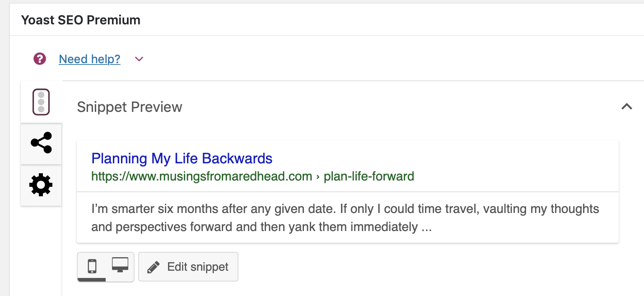The image size is (644, 296).
Task: Click the musingsfromaredhead.com domain in snippet URL
Action: [235, 176]
